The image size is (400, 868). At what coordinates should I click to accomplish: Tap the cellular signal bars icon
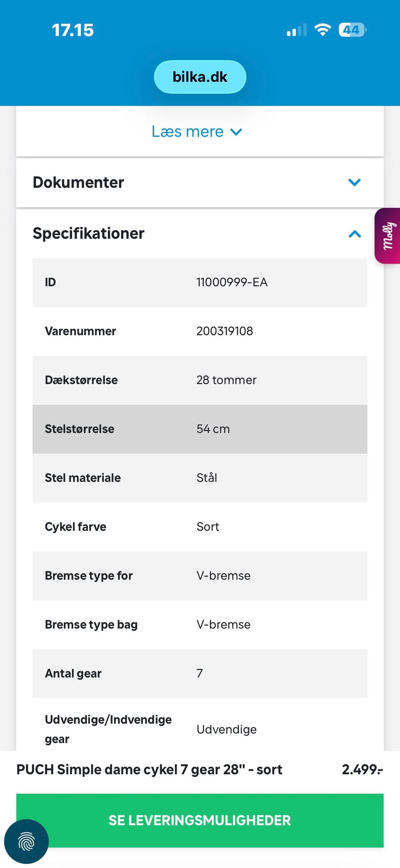click(297, 30)
